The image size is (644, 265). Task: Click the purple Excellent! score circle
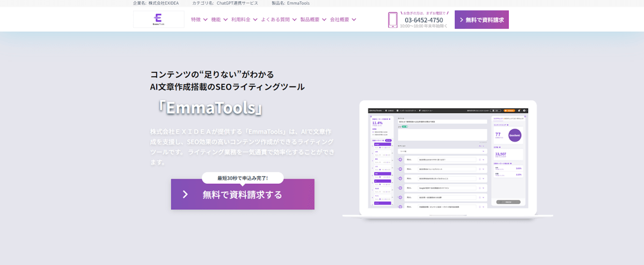click(514, 134)
